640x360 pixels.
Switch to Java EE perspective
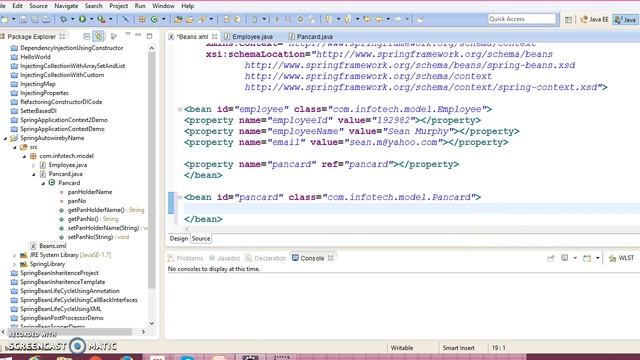[595, 19]
